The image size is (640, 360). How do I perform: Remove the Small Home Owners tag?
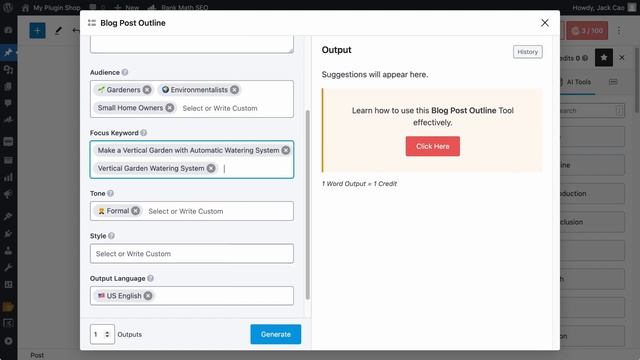pyautogui.click(x=170, y=108)
